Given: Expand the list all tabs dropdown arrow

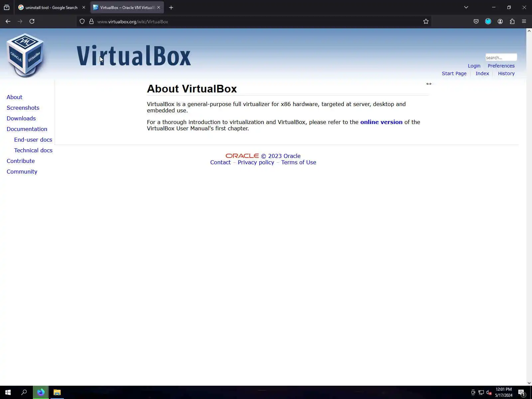Looking at the screenshot, I should pyautogui.click(x=466, y=7).
